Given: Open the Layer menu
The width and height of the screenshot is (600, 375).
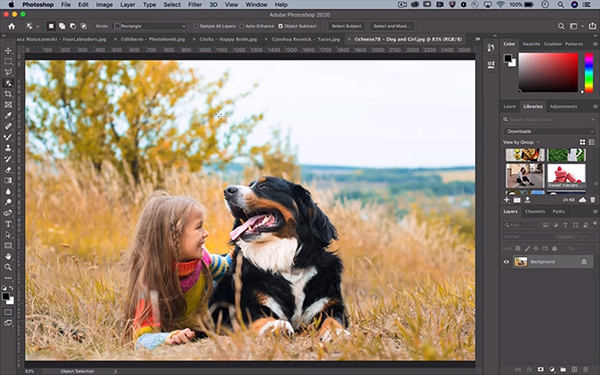Looking at the screenshot, I should 127,5.
